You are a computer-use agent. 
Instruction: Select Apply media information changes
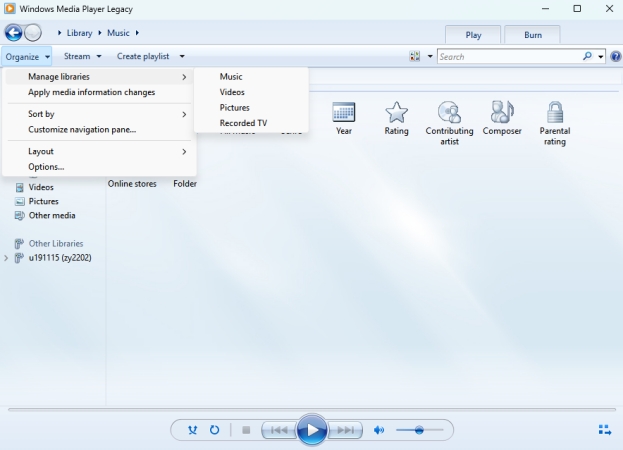coord(99,92)
